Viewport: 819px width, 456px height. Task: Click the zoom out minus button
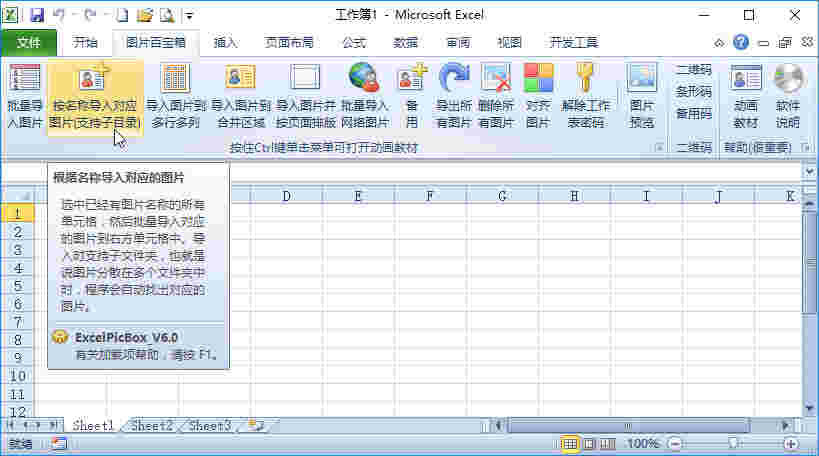[x=675, y=444]
